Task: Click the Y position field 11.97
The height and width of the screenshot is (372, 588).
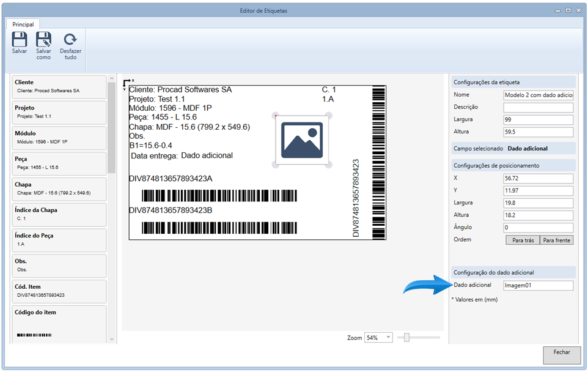Action: pyautogui.click(x=538, y=191)
